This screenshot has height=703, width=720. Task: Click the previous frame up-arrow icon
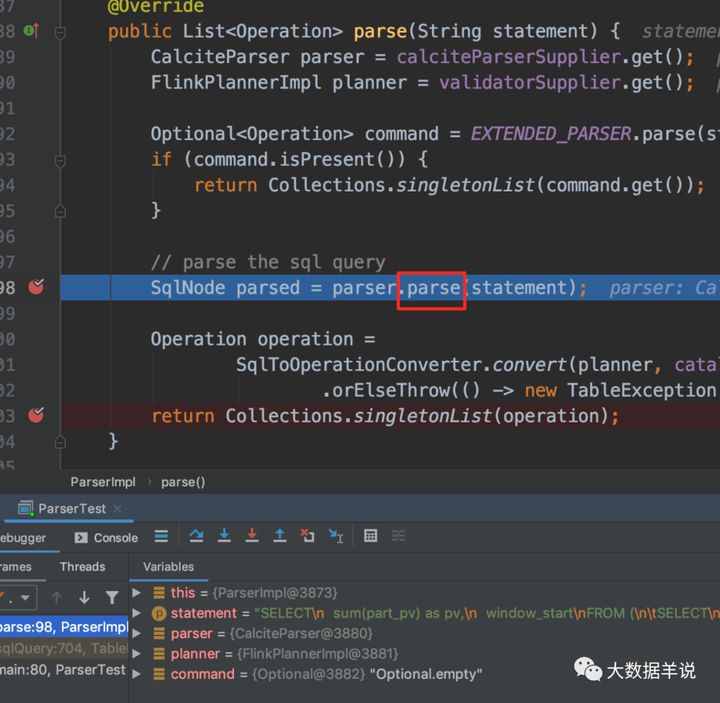pyautogui.click(x=56, y=597)
